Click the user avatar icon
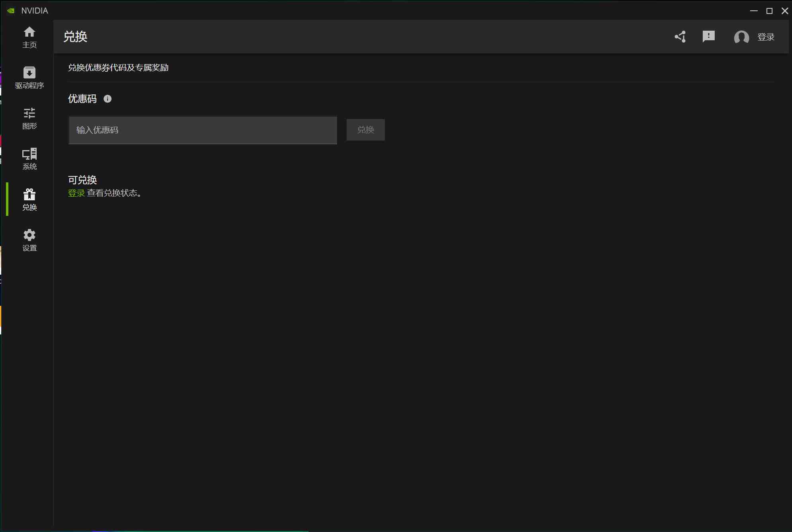This screenshot has height=532, width=792. click(x=741, y=37)
